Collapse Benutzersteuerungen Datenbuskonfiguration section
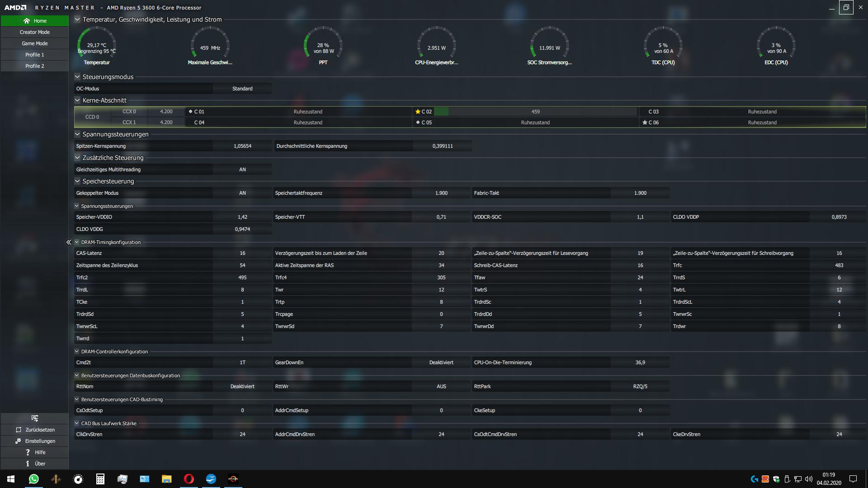Screen dimensions: 868x488 (77, 375)
